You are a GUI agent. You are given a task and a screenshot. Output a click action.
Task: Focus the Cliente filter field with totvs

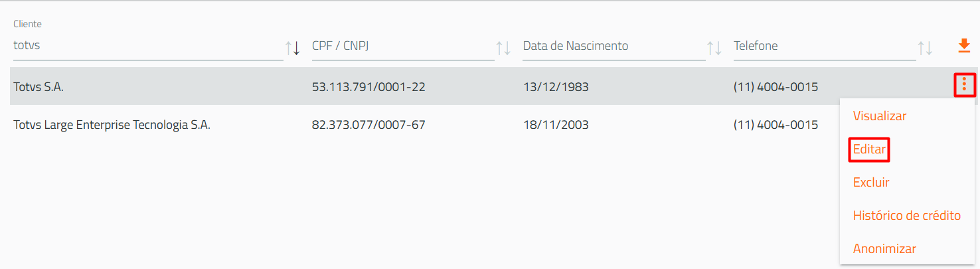148,46
